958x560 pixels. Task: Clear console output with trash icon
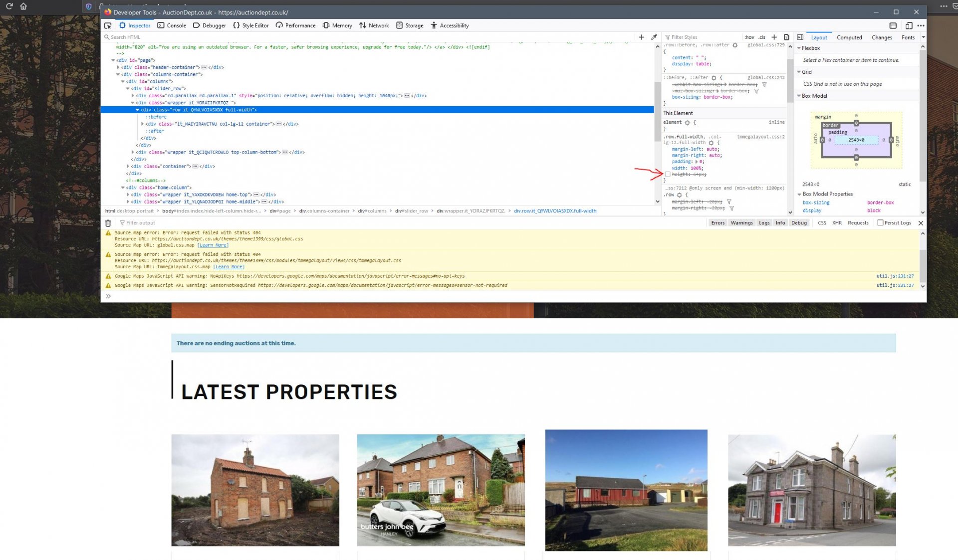coord(108,223)
